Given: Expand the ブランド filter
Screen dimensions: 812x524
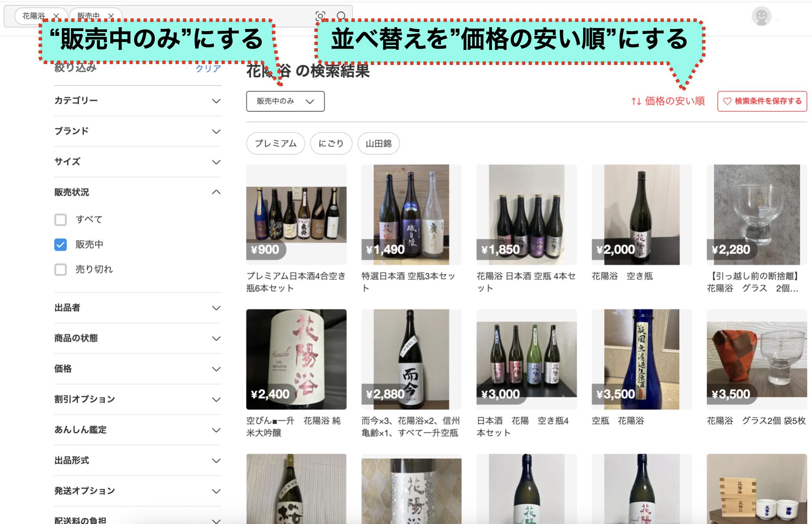Looking at the screenshot, I should [x=138, y=131].
